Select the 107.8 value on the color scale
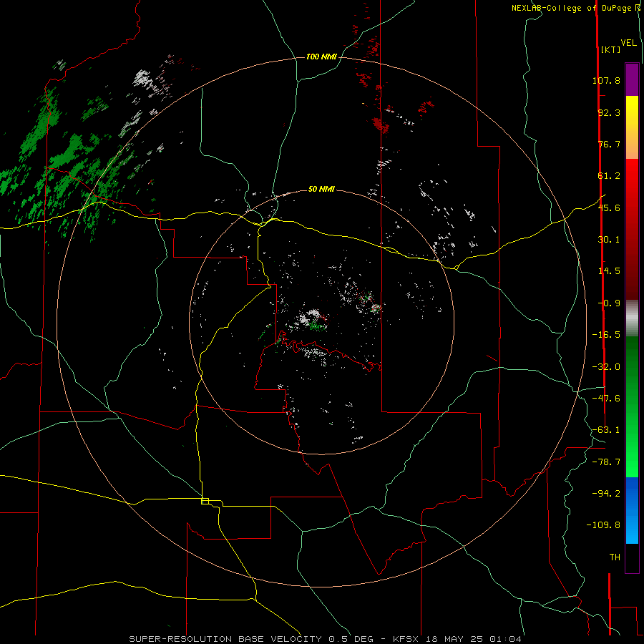Screen dimensions: 644x644 (606, 80)
